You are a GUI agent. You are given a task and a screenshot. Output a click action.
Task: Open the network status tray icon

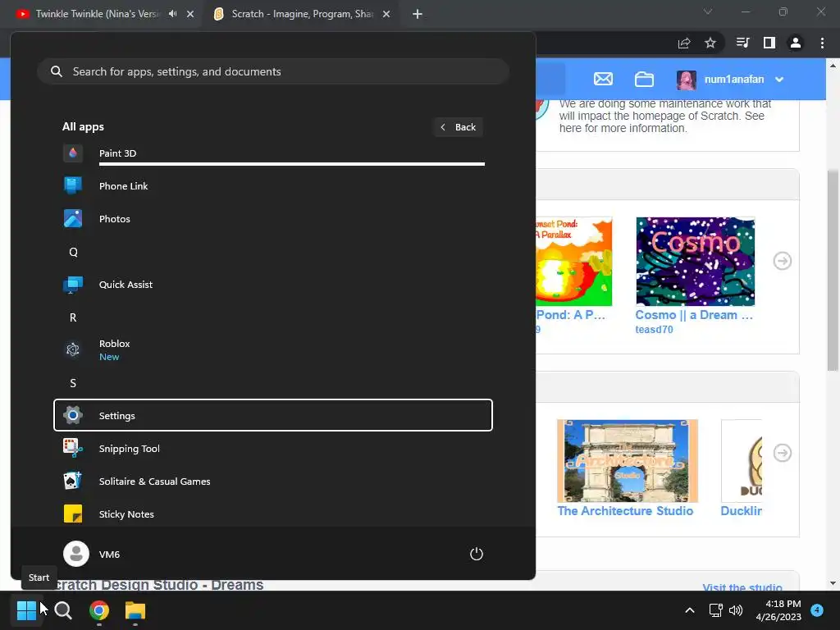point(715,610)
